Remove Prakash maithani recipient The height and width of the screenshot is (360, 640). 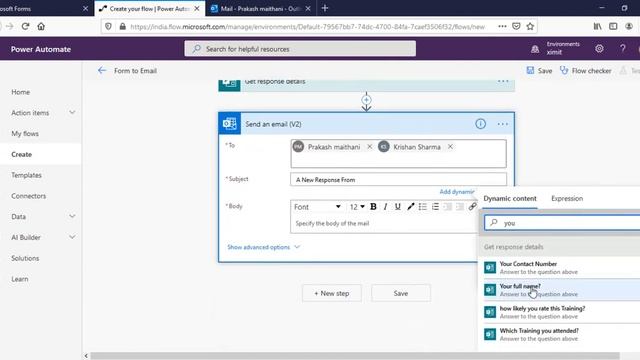pos(369,147)
